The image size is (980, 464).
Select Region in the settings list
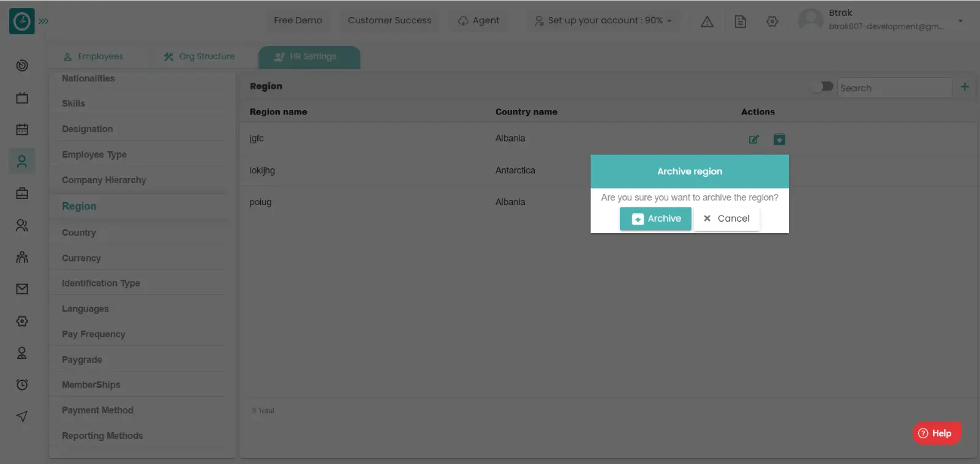pyautogui.click(x=79, y=206)
